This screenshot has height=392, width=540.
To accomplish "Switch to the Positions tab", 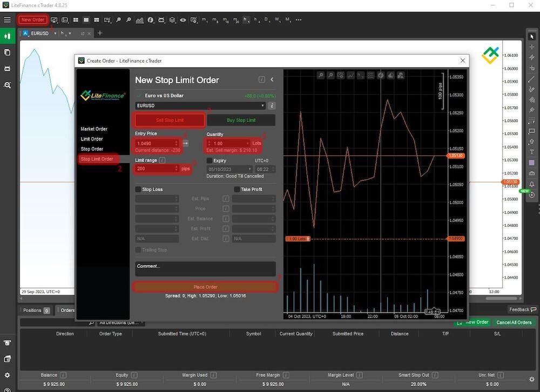I will pyautogui.click(x=32, y=310).
